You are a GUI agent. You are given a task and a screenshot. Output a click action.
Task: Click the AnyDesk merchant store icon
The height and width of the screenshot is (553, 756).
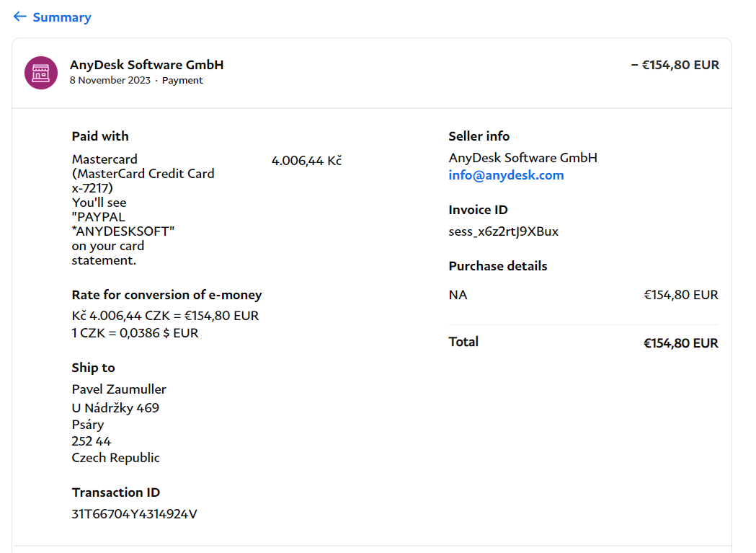click(x=41, y=73)
